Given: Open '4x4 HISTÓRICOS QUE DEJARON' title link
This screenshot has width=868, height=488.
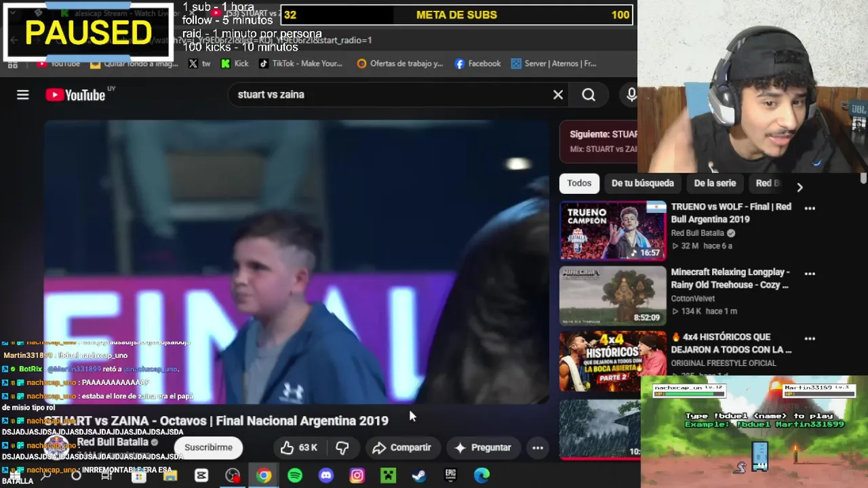Looking at the screenshot, I should pyautogui.click(x=731, y=343).
